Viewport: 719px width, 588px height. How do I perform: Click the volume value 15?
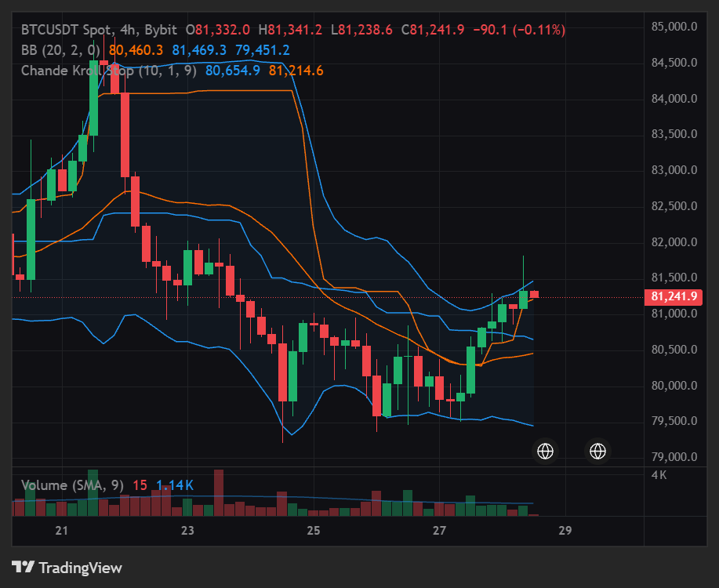click(140, 485)
